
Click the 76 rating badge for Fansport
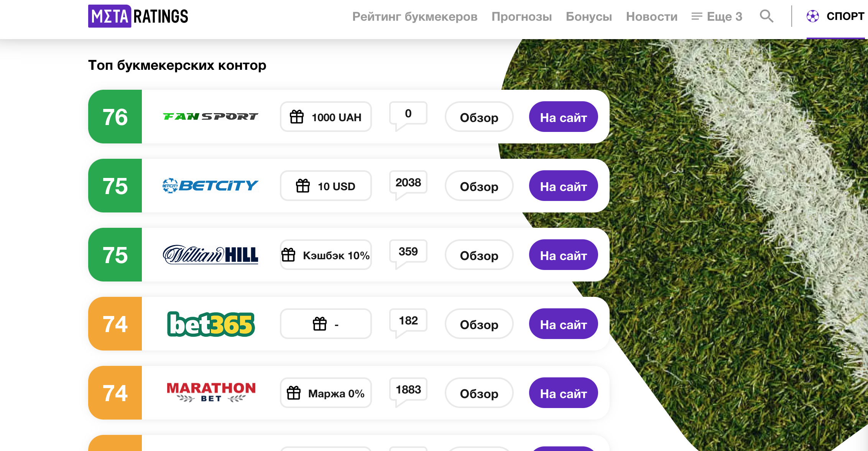click(x=115, y=117)
